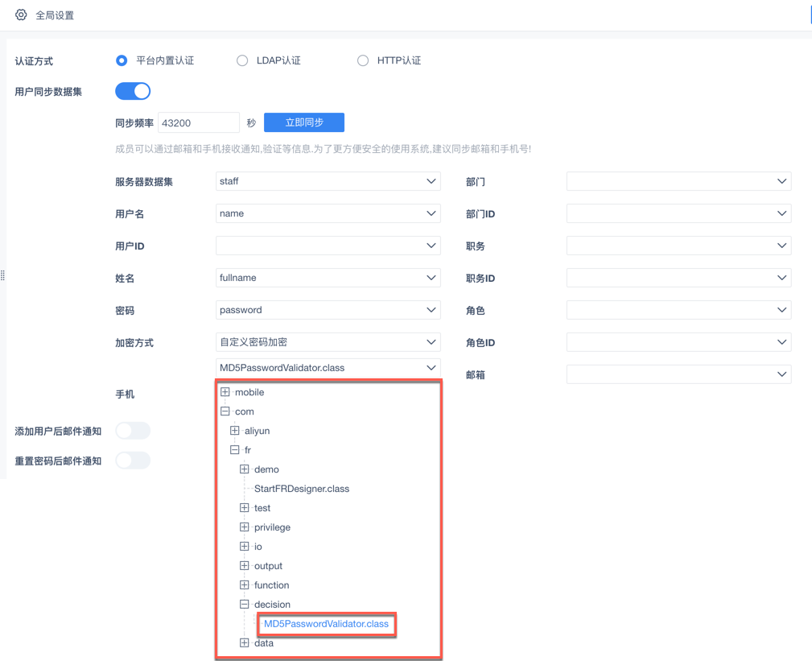Expand the mobile tree node plus icon
The width and height of the screenshot is (812, 661).
click(x=225, y=391)
